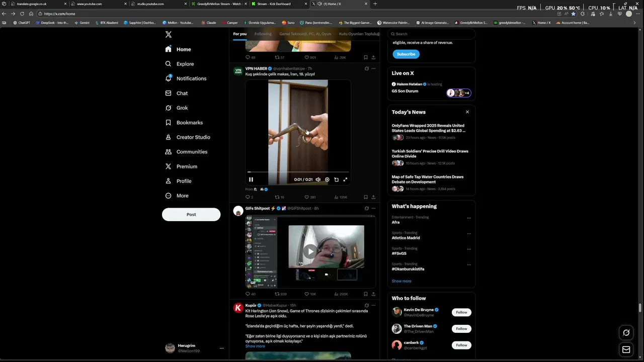The height and width of the screenshot is (362, 644).
Task: Expand Show more on Kupür post
Action: (x=255, y=346)
